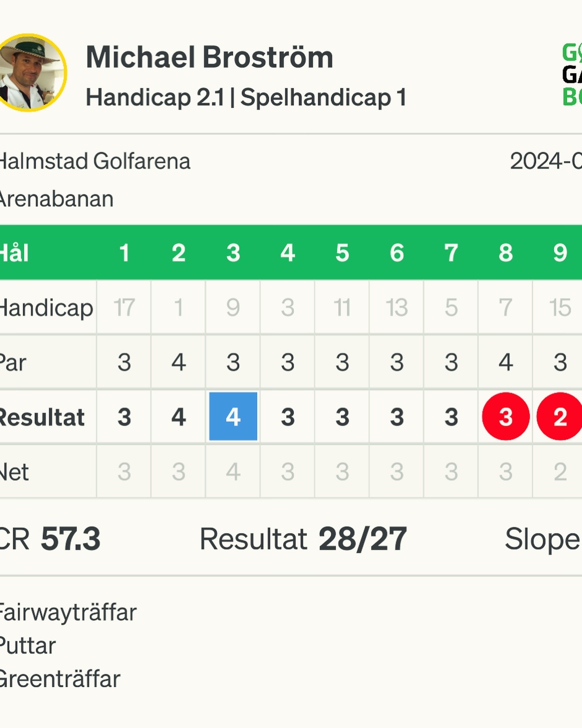582x728 pixels.
Task: Select hole 5 in the green header
Action: click(342, 253)
